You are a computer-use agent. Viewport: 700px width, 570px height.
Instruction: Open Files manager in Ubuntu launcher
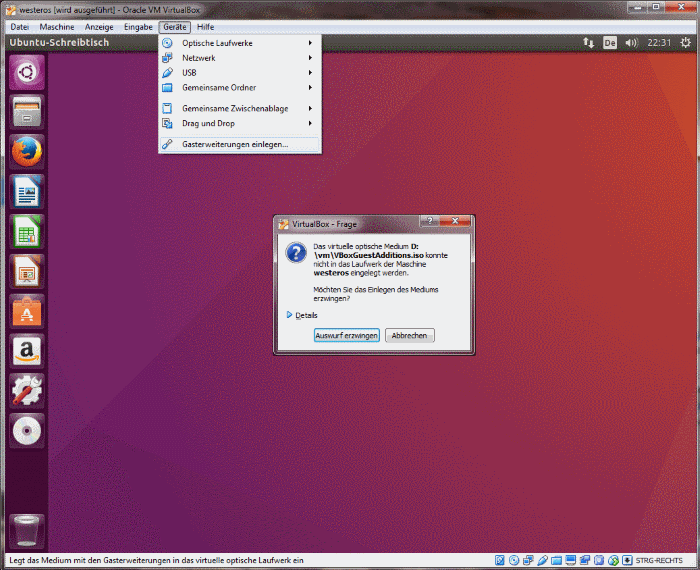pyautogui.click(x=27, y=112)
